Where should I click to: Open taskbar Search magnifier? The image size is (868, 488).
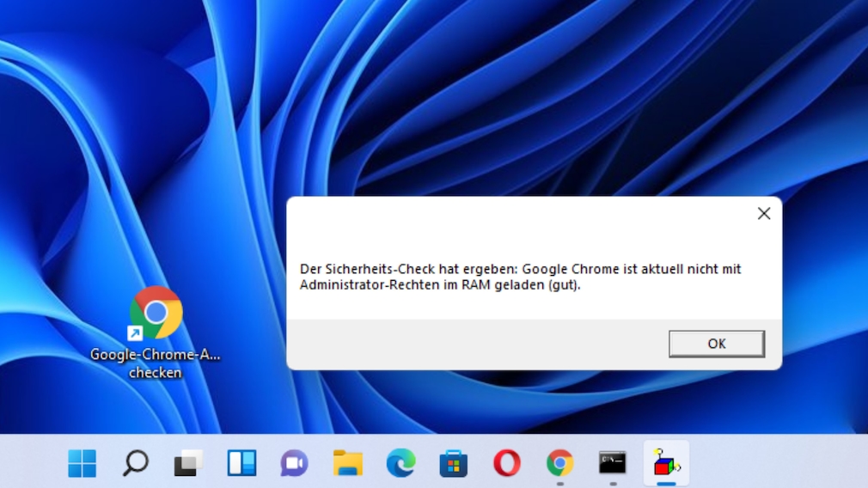click(135, 464)
